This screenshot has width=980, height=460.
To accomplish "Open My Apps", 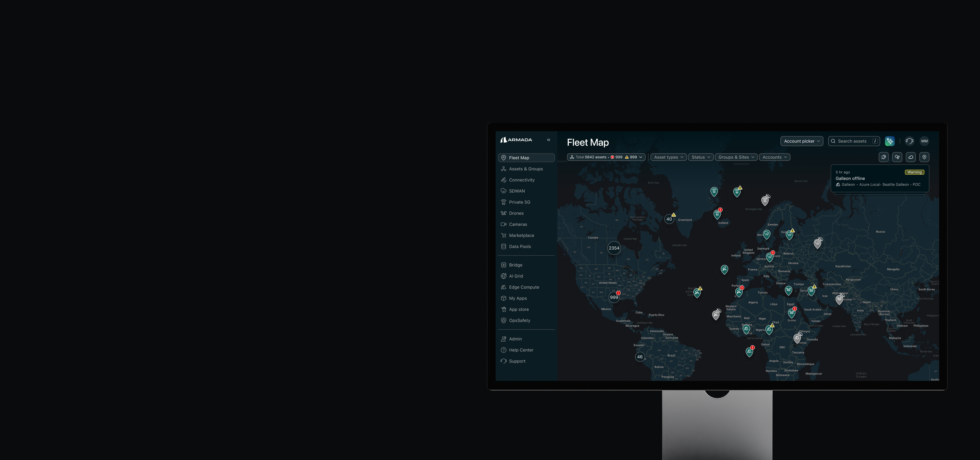I will 526,298.
